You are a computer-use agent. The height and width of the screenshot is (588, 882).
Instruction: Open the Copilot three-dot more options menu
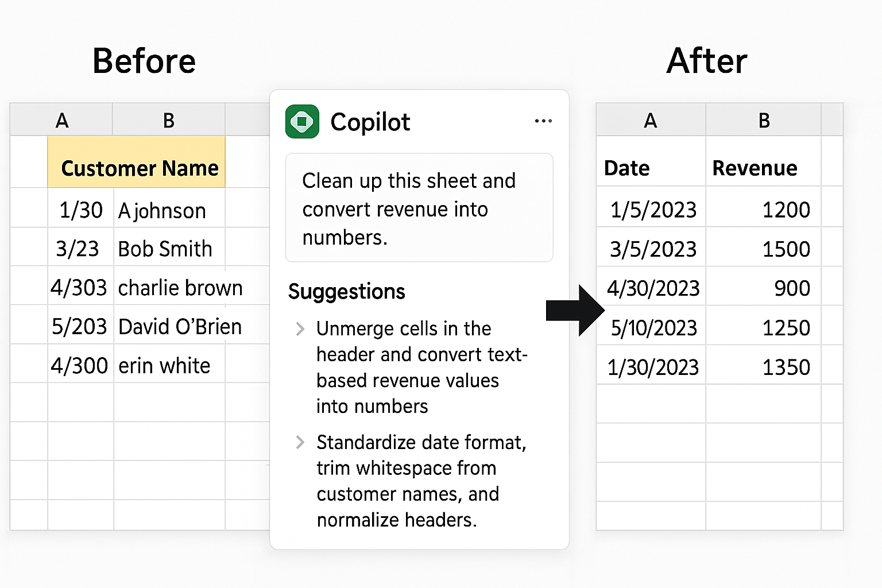(543, 121)
